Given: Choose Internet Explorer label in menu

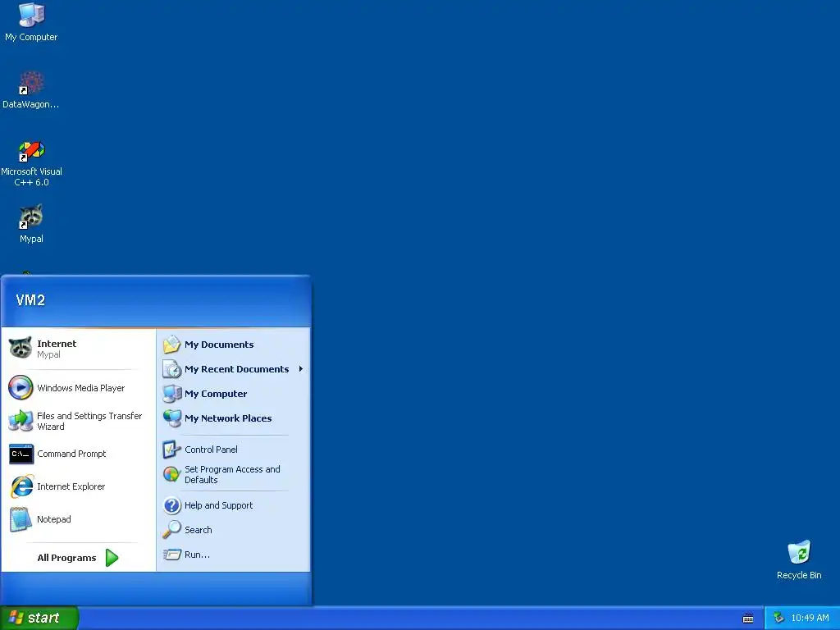Looking at the screenshot, I should [71, 486].
